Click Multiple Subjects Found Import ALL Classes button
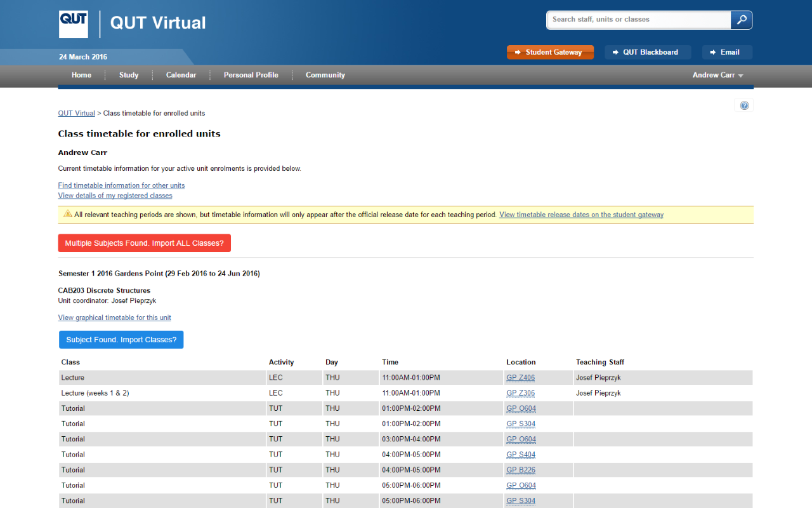812x508 pixels. coord(144,243)
